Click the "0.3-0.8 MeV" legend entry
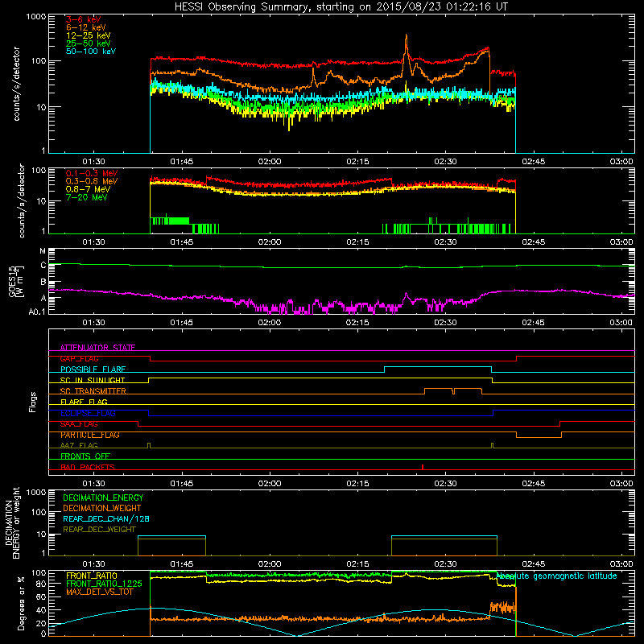644x644 pixels. click(x=92, y=181)
